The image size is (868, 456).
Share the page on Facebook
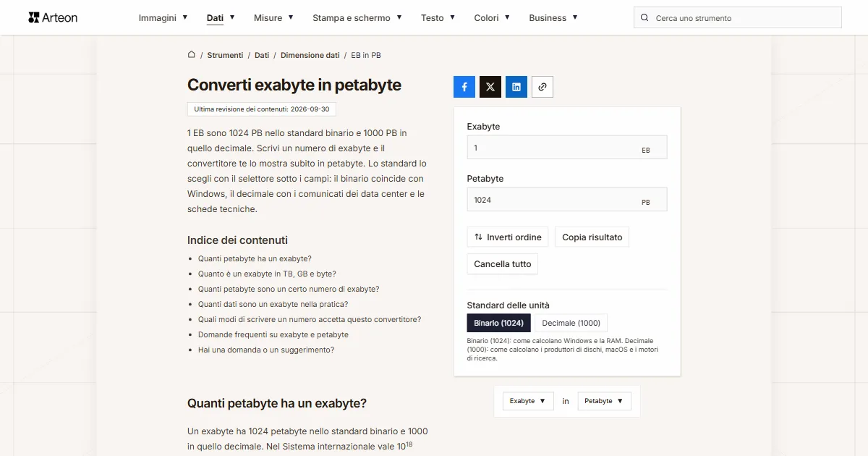(464, 87)
